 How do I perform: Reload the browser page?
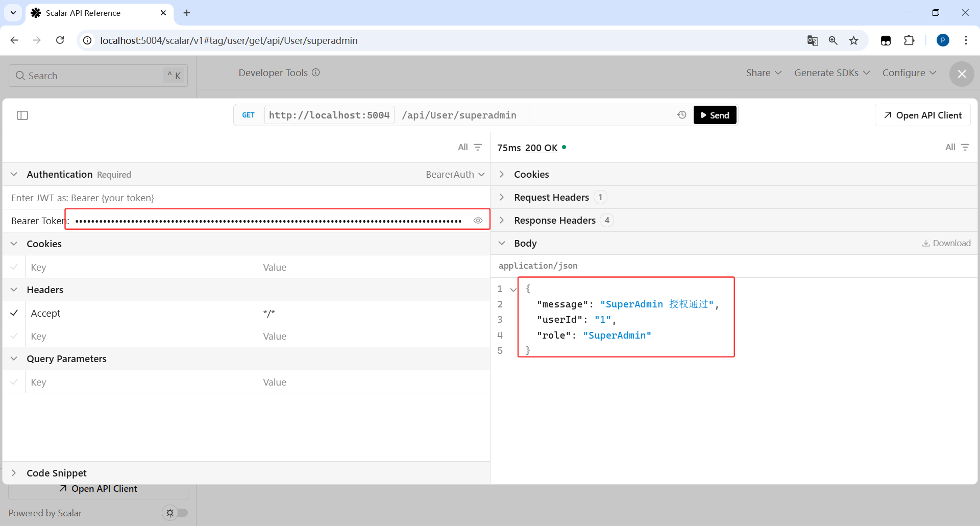pyautogui.click(x=60, y=40)
